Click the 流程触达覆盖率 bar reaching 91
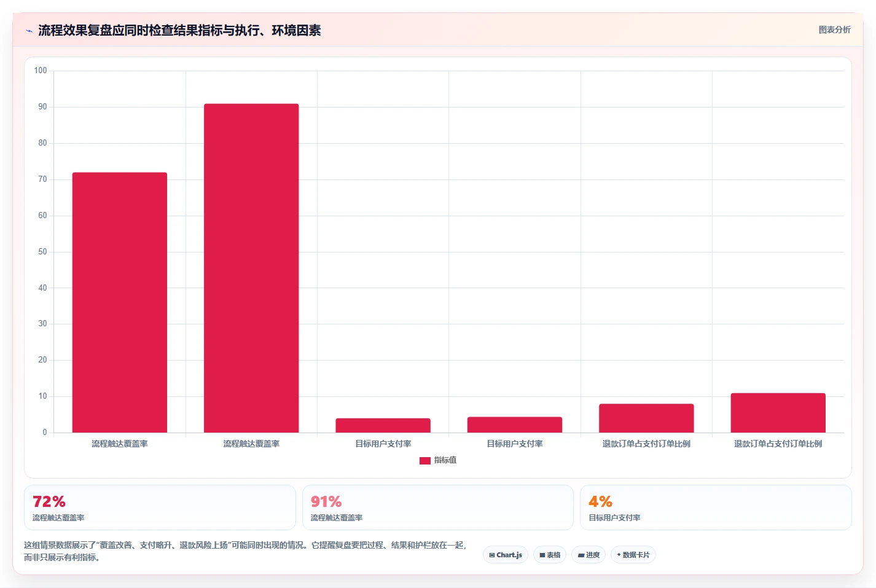 [251, 268]
